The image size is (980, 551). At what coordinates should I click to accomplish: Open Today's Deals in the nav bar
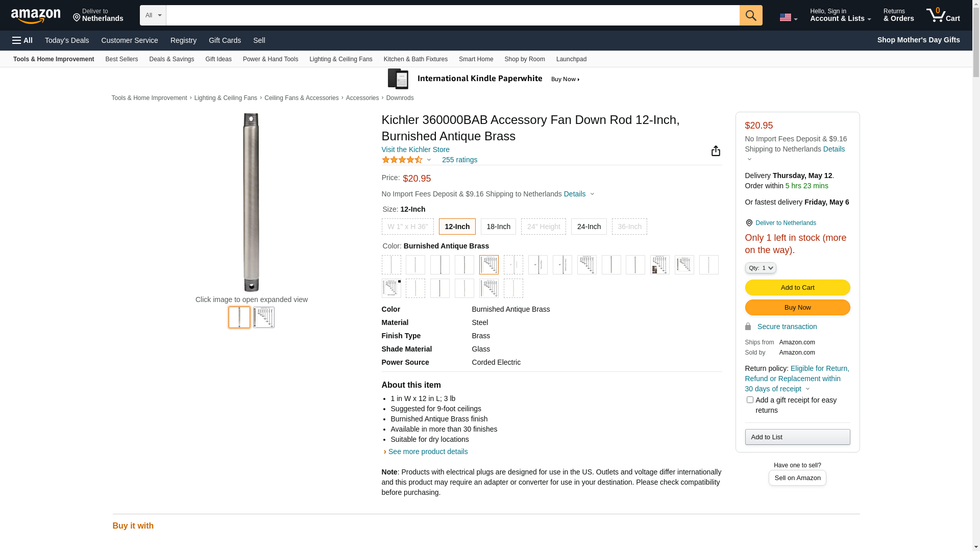67,40
